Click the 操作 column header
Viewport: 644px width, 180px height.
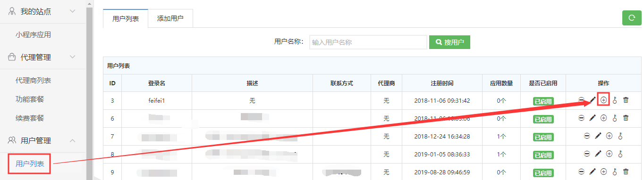click(x=603, y=83)
